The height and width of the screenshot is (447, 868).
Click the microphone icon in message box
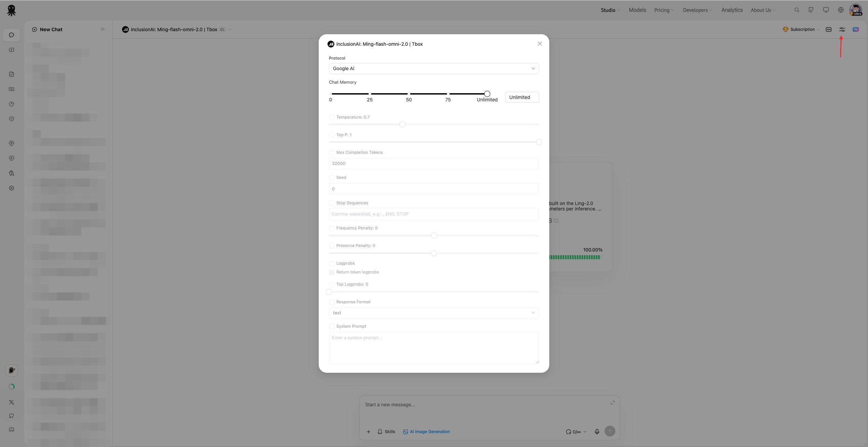click(x=597, y=431)
